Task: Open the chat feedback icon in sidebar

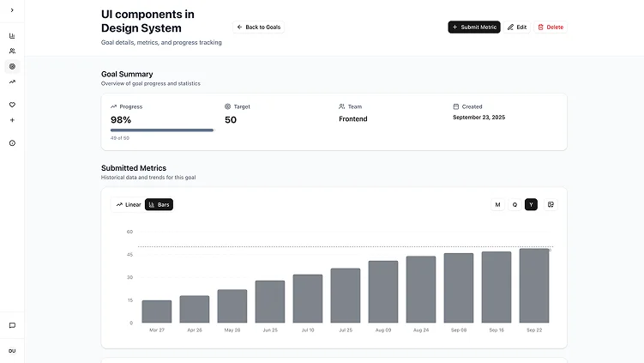Action: 12,325
